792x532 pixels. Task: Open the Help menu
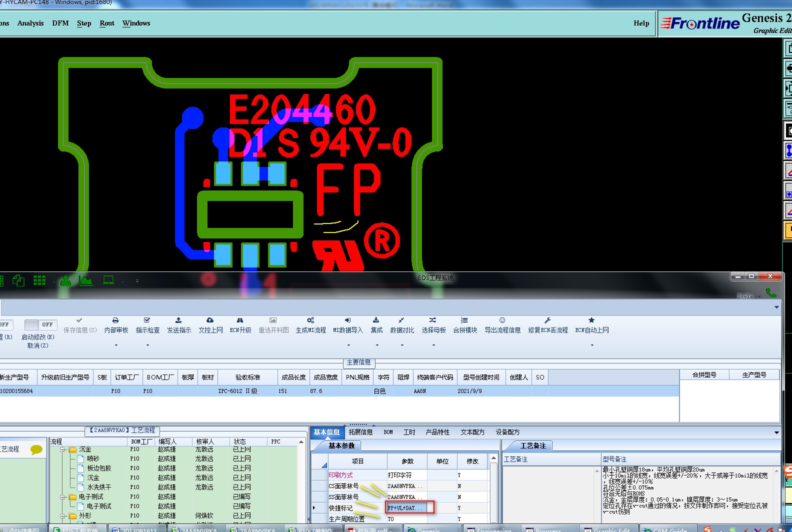641,23
